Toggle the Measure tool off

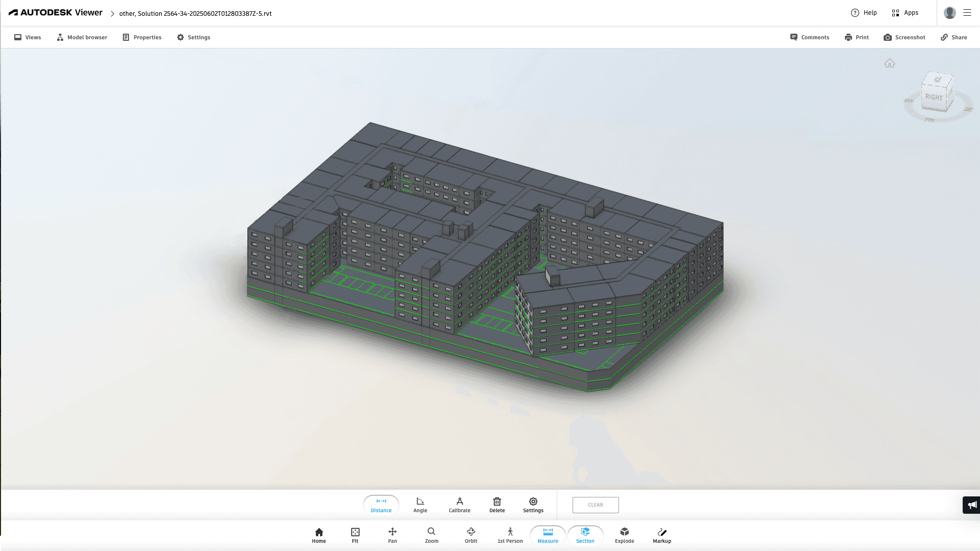(548, 535)
